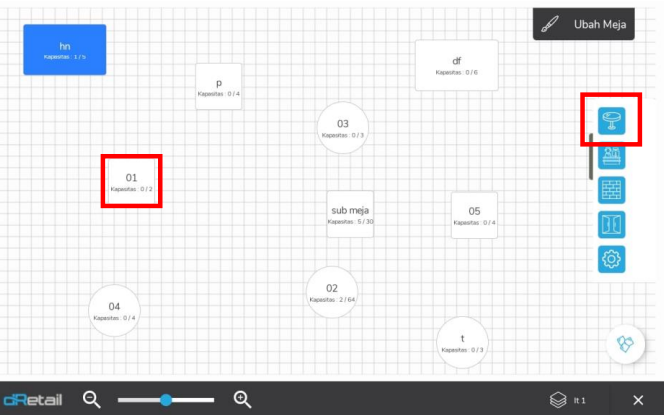The image size is (664, 415).
Task: Click the zoom in magnifier icon
Action: pos(242,399)
